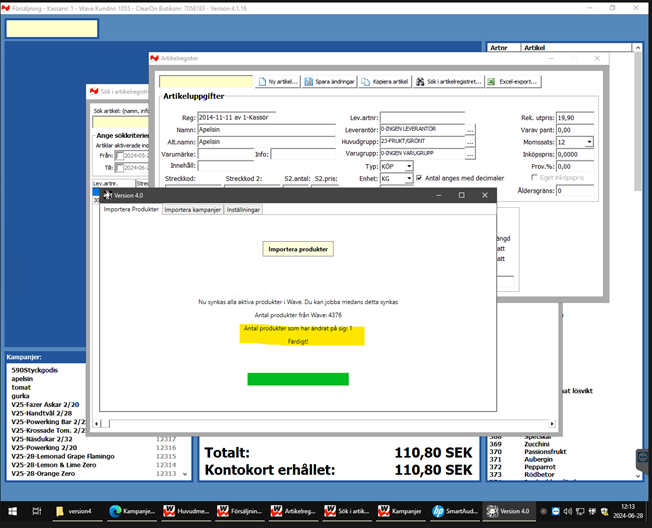Open the version4 folder in taskbar
Screen dimensions: 652x528
[x=73, y=510]
